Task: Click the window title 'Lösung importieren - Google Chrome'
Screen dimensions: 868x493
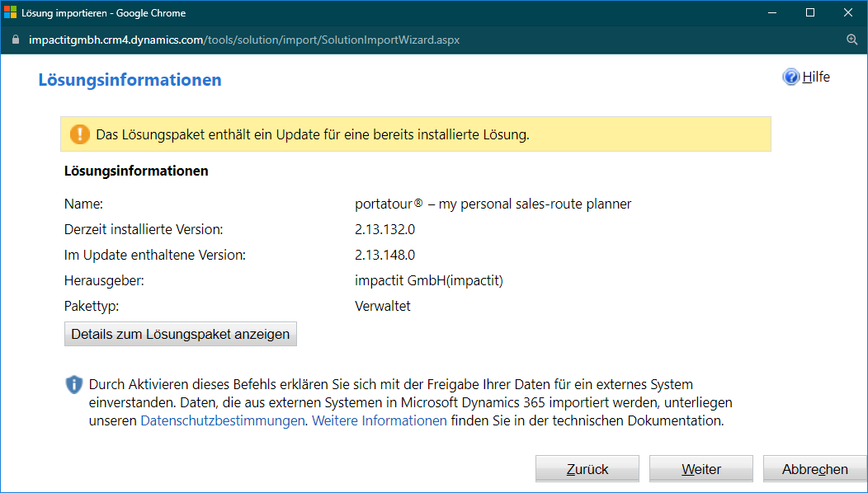Action: 103,12
